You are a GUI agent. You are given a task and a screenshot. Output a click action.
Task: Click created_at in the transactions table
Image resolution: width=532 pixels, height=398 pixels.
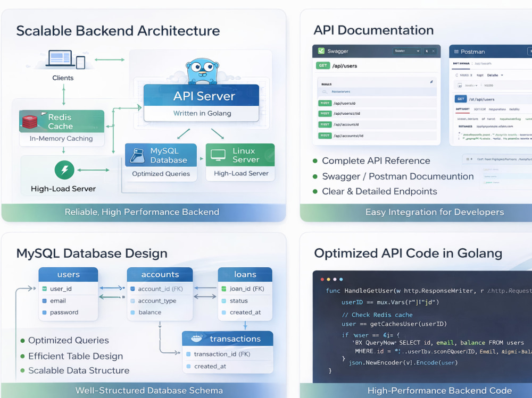tap(210, 366)
